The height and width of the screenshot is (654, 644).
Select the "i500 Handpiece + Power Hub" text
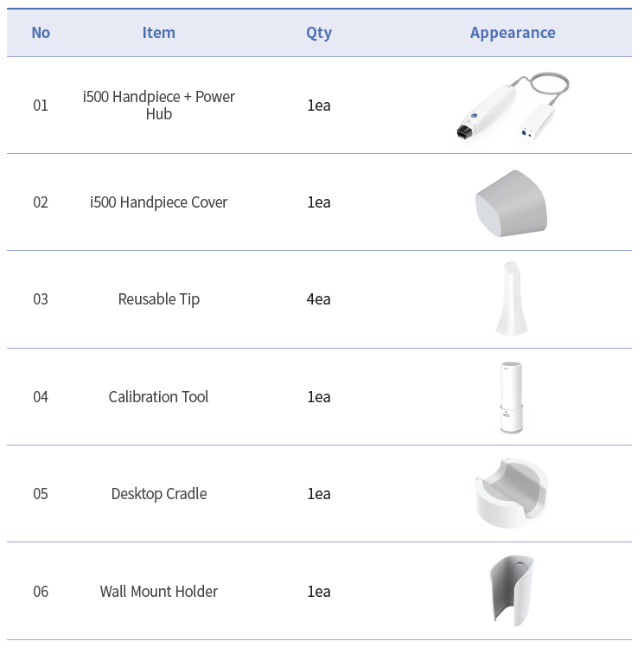pos(159,106)
